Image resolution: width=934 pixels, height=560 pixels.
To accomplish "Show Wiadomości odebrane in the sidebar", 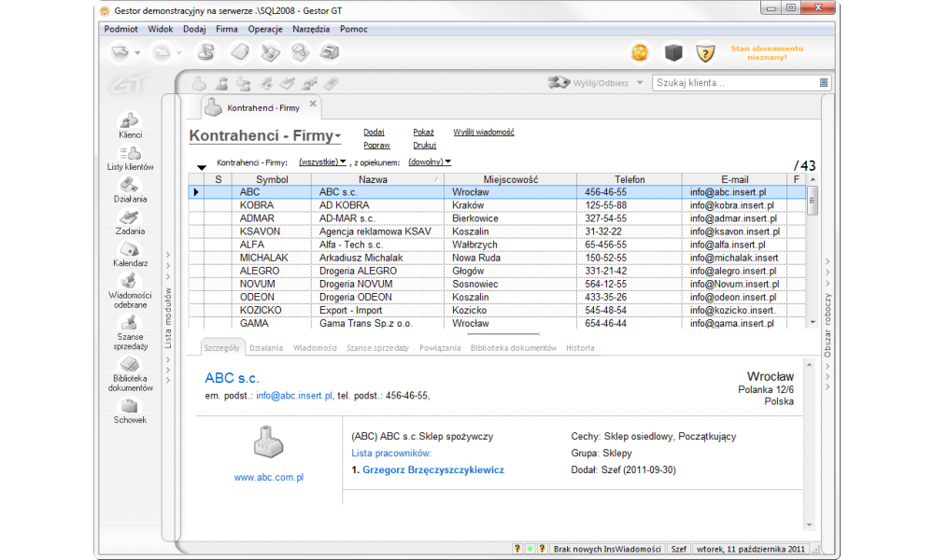I will click(x=130, y=291).
